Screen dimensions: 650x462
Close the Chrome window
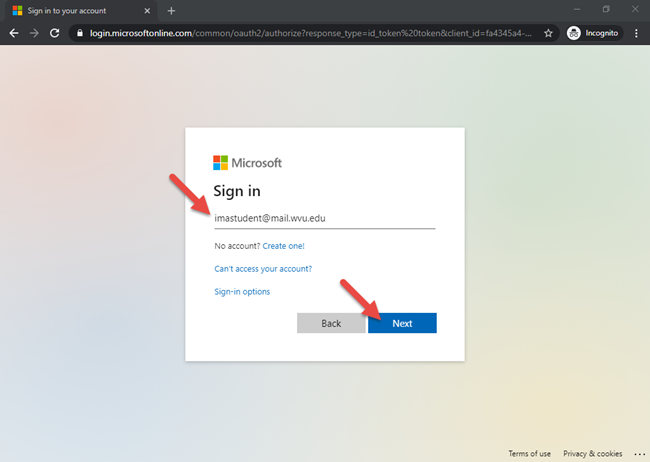click(x=635, y=9)
